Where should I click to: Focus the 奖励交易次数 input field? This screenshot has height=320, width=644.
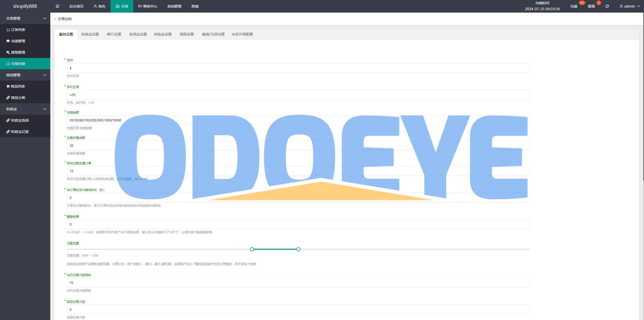(x=298, y=309)
